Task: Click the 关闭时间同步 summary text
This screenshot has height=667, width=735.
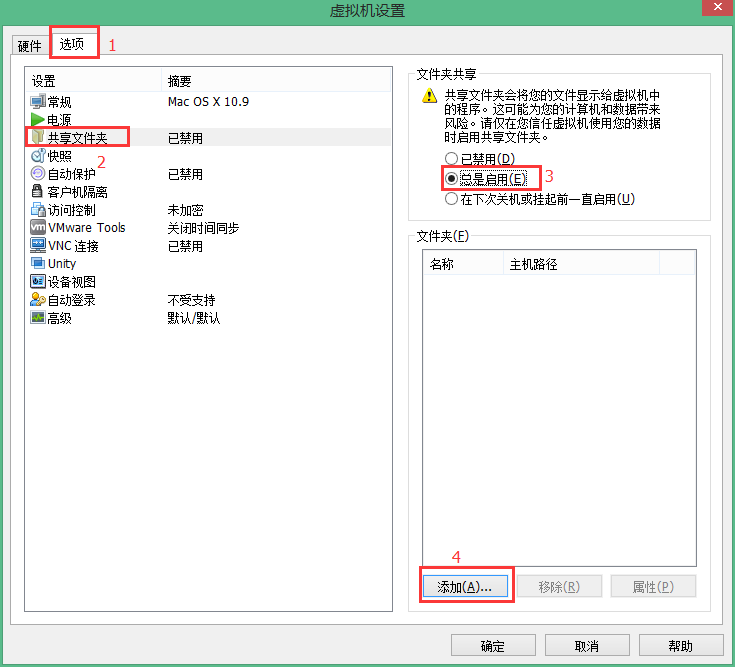Action: 203,228
